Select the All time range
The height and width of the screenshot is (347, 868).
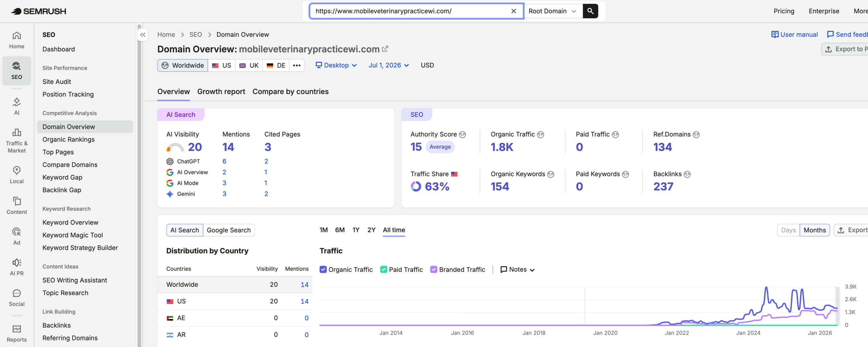pyautogui.click(x=394, y=230)
